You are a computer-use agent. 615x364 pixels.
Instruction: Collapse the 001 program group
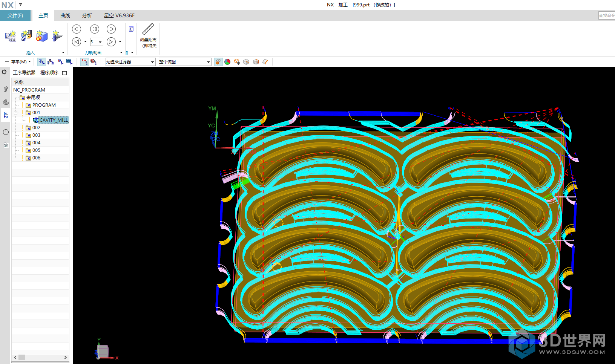click(16, 113)
